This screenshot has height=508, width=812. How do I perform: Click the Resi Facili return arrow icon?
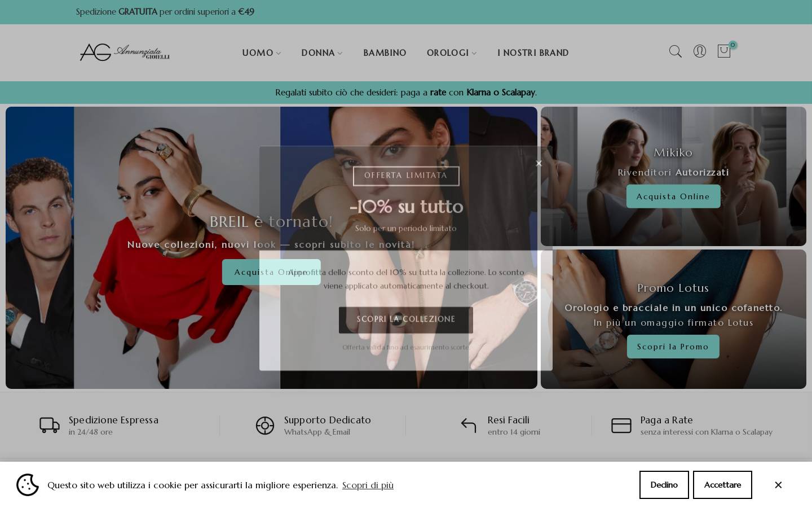(469, 425)
